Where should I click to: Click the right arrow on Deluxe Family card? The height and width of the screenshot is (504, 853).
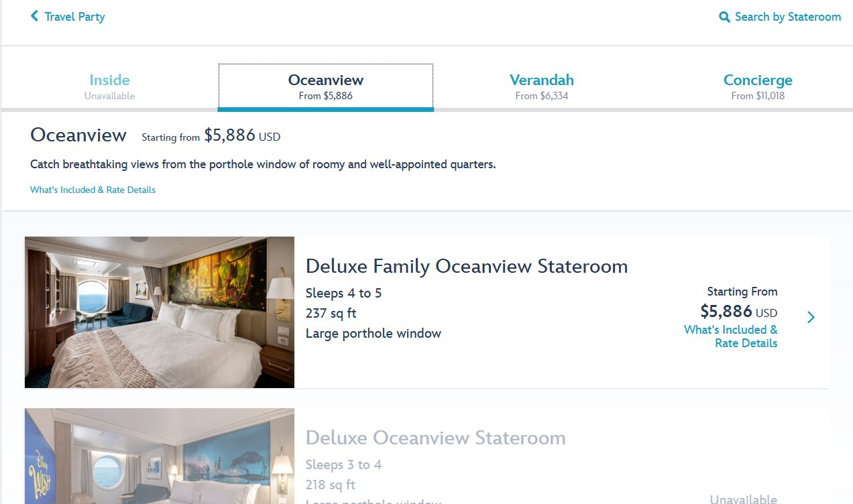tap(811, 317)
